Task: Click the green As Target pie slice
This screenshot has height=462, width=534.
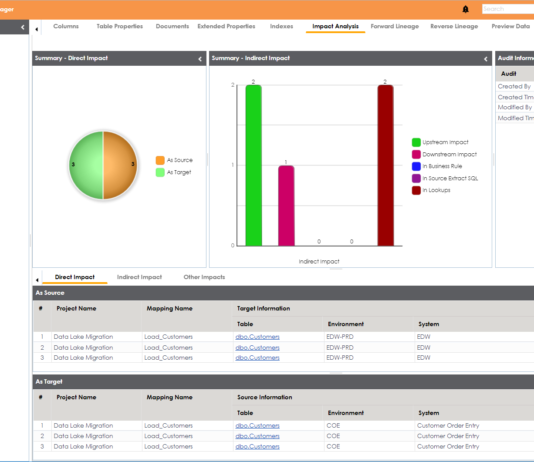Action: pyautogui.click(x=86, y=165)
